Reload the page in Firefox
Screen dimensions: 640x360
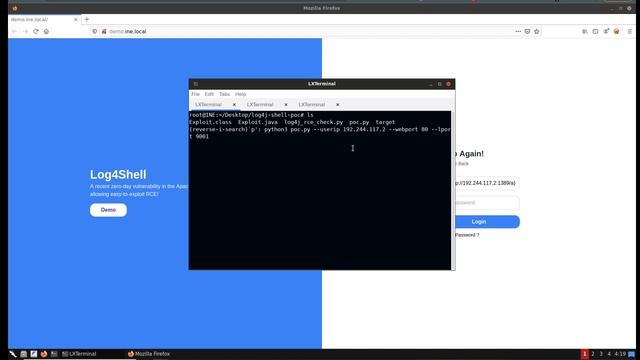click(x=36, y=31)
